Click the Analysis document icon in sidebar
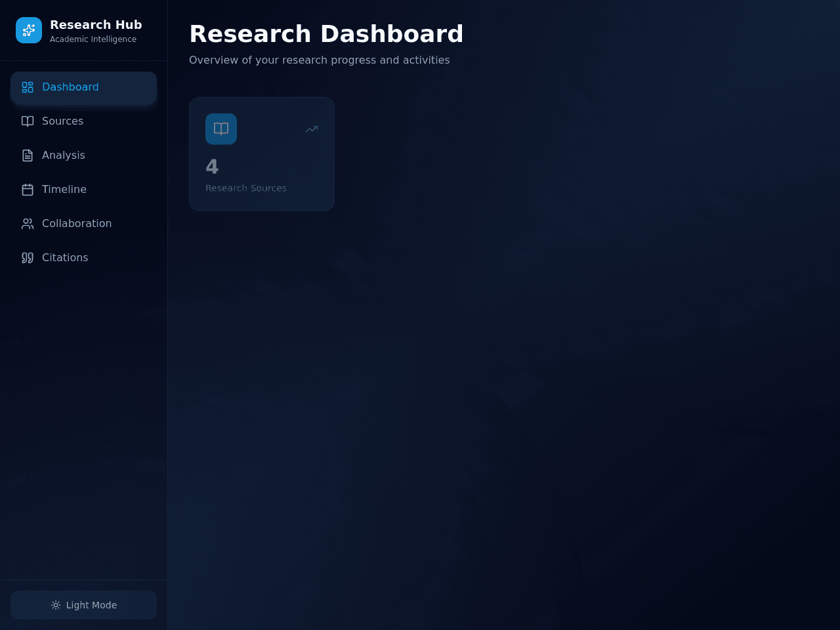The width and height of the screenshot is (840, 630). pos(28,156)
